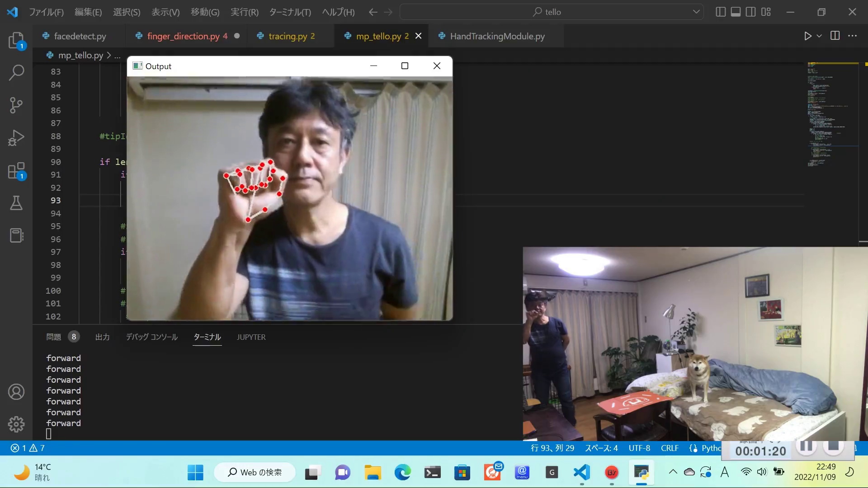This screenshot has height=488, width=868.
Task: Open the Terminal taskbar icon
Action: (x=432, y=472)
